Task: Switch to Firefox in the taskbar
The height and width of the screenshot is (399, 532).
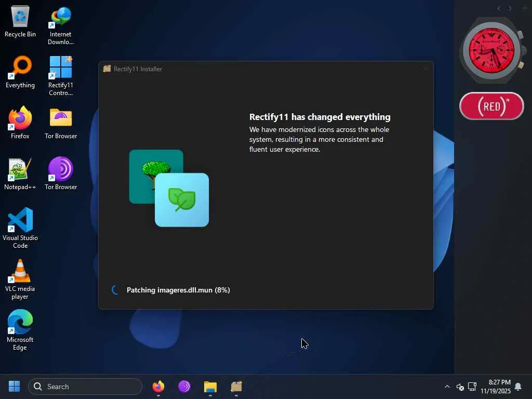Action: point(158,387)
